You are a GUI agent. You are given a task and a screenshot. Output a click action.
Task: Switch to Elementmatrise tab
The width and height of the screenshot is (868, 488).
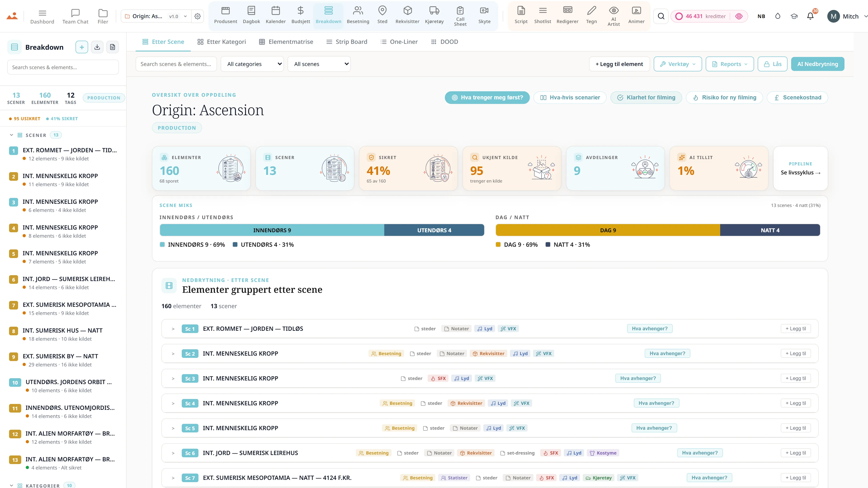point(286,42)
